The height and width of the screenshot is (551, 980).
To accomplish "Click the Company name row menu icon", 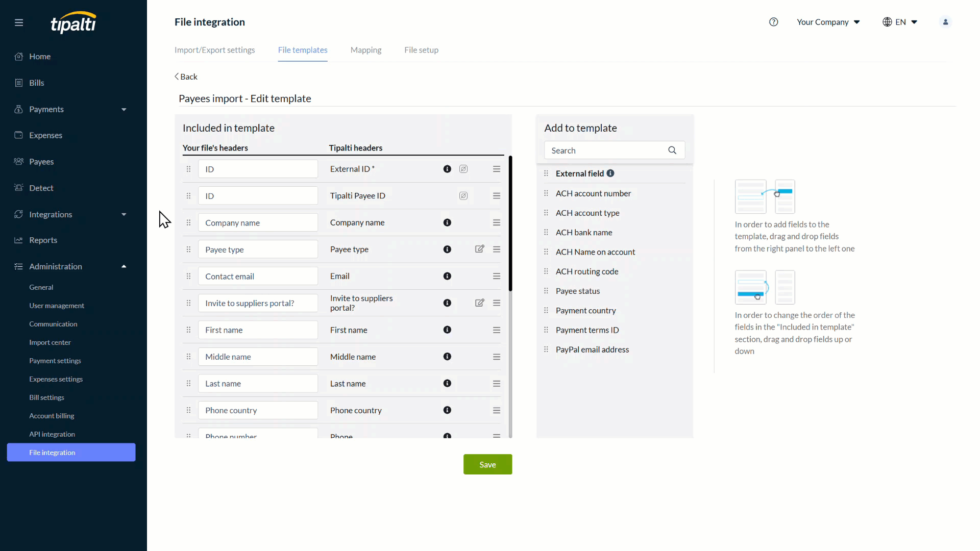I will point(497,222).
